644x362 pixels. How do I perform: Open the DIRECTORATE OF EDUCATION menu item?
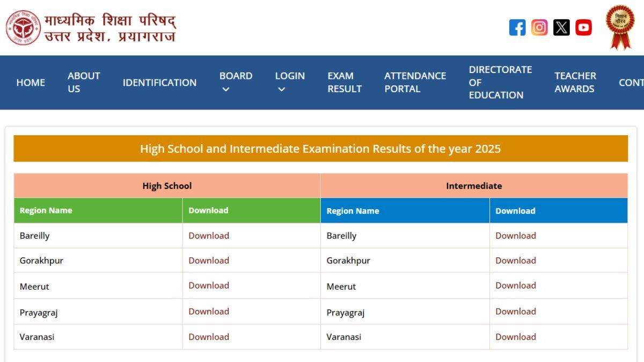pos(500,82)
